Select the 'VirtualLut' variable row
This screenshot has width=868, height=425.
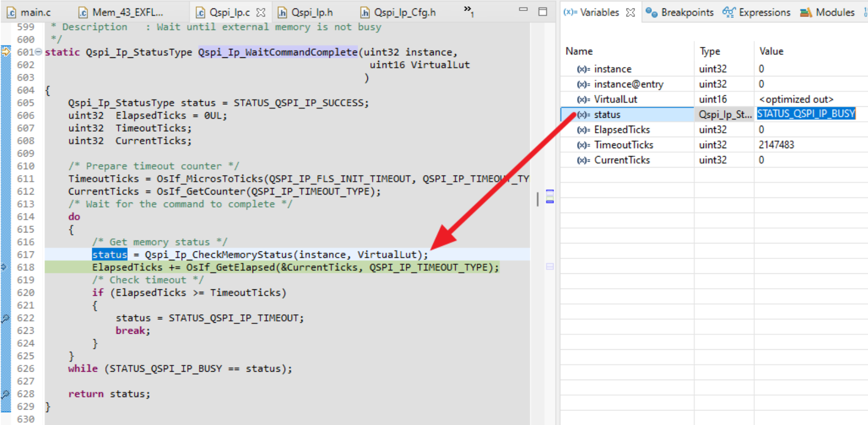pos(714,99)
